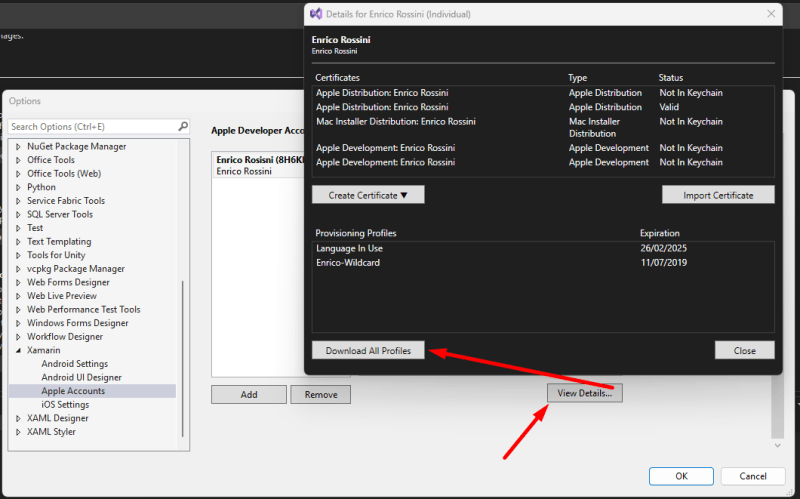Click the Import Certificate button
The height and width of the screenshot is (499, 800).
coord(718,195)
